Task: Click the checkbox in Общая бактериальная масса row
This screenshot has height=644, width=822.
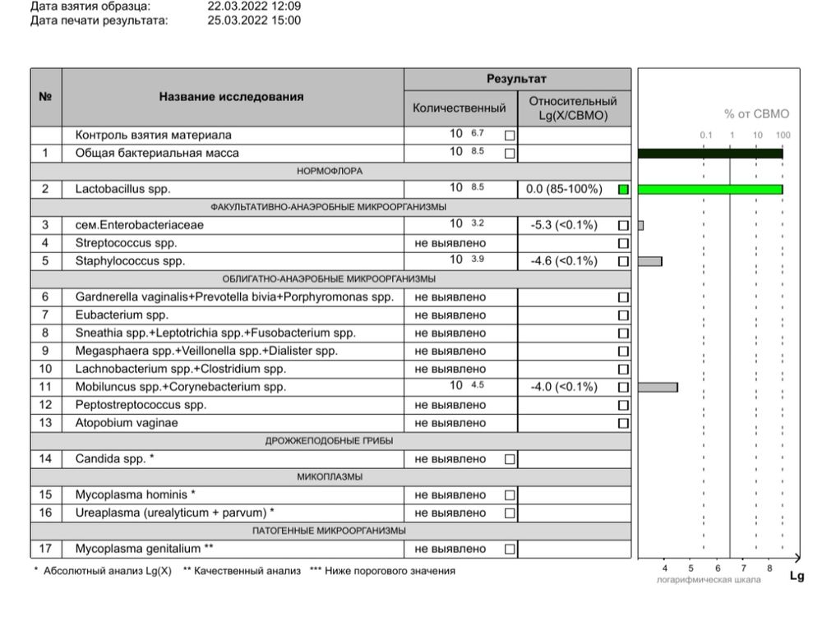Action: pyautogui.click(x=510, y=153)
